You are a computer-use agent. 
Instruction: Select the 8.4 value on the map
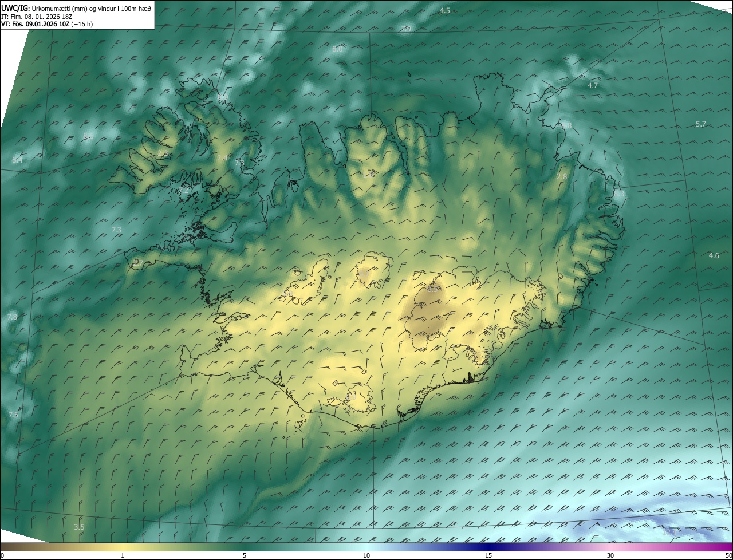tap(17, 160)
